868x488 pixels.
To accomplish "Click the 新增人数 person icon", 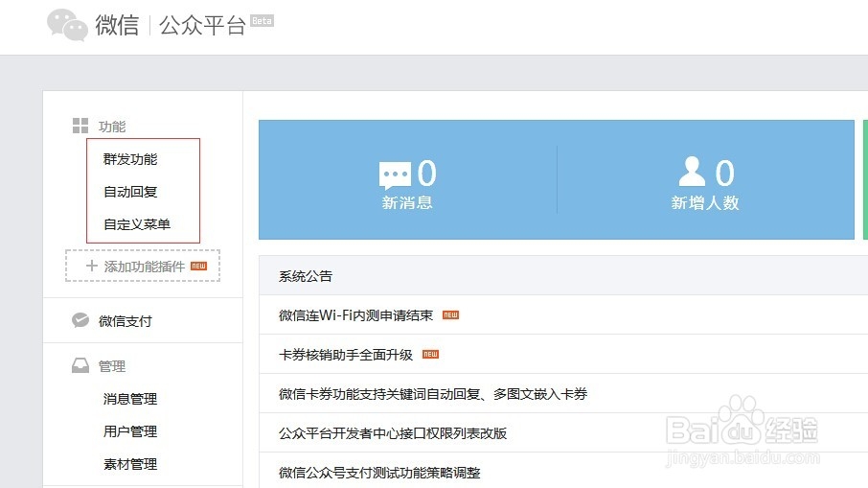I will coord(692,172).
